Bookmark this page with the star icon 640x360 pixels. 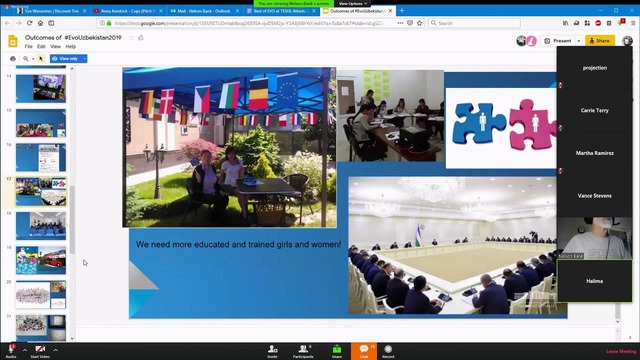420,23
